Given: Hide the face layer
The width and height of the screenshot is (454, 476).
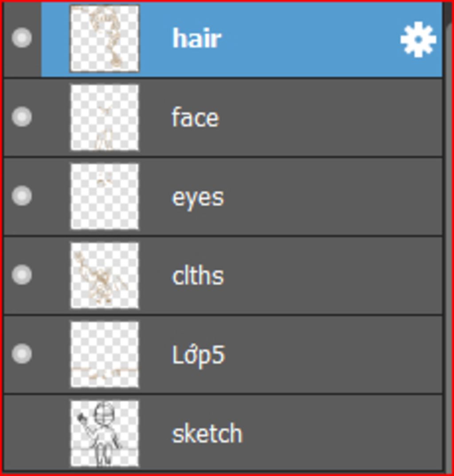Looking at the screenshot, I should point(22,117).
